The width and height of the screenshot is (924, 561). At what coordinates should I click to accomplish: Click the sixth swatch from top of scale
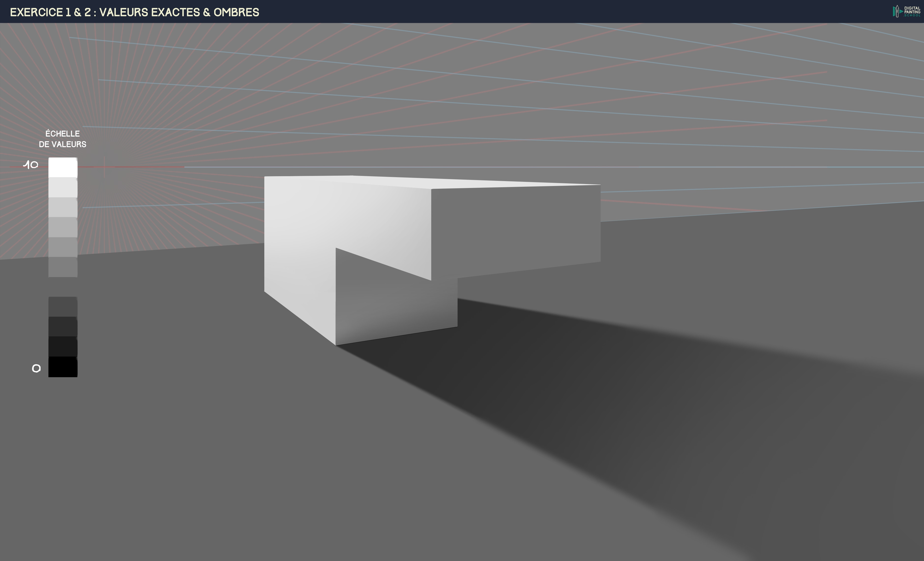click(63, 267)
